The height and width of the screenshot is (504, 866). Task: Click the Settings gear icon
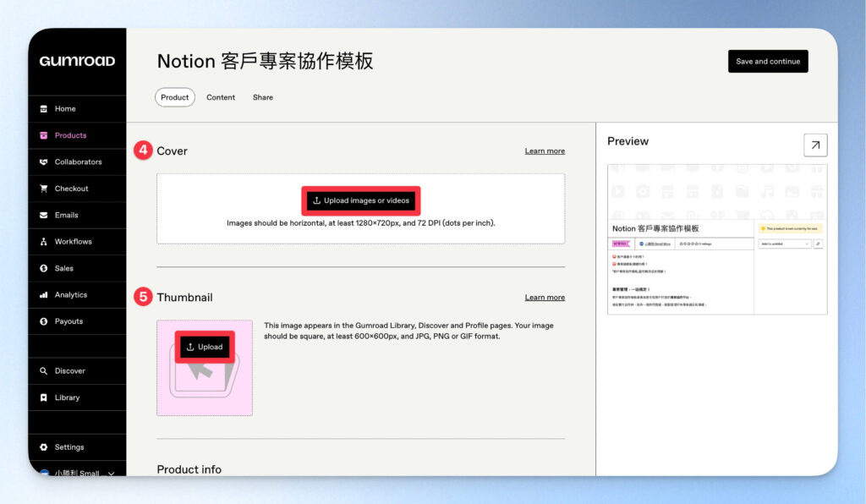pyautogui.click(x=44, y=447)
